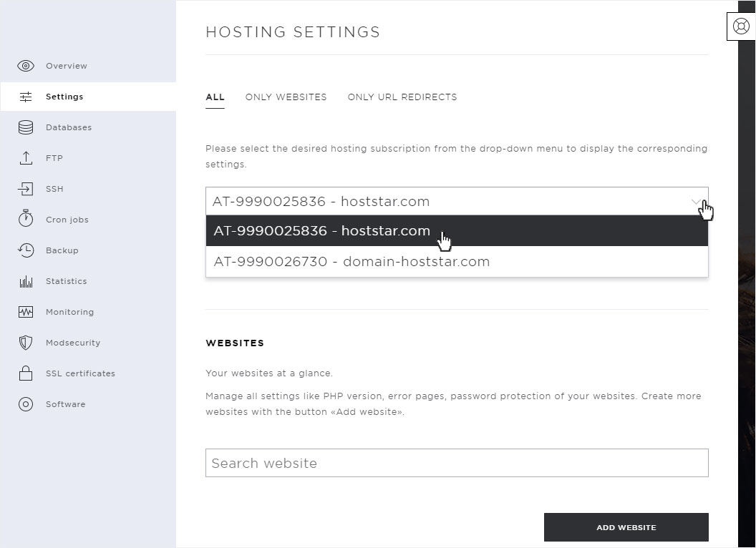Go to Backup section
This screenshot has width=756, height=548.
pos(88,250)
